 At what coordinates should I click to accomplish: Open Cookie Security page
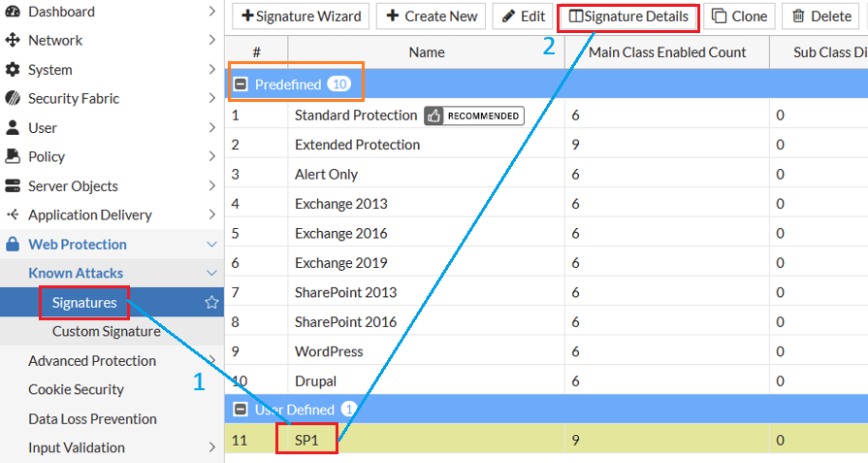pos(76,389)
